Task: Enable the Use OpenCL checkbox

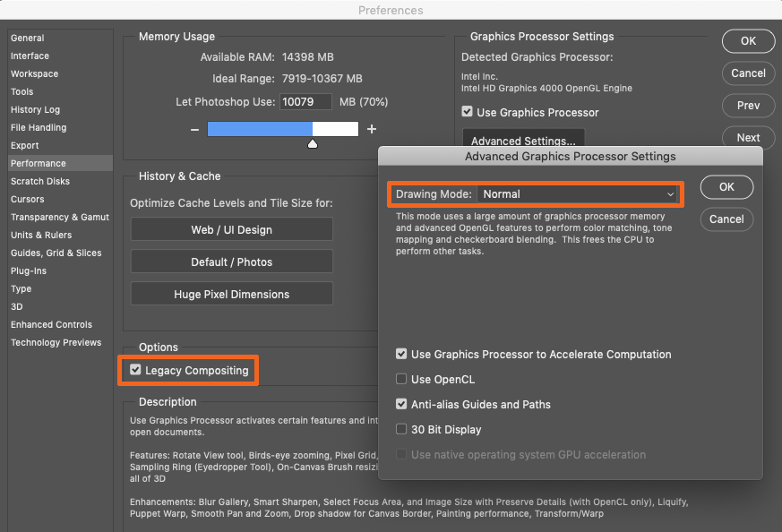Action: (x=401, y=379)
